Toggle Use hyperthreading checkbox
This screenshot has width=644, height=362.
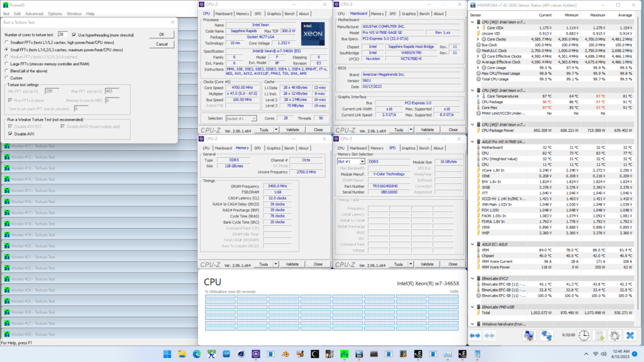[x=74, y=35]
